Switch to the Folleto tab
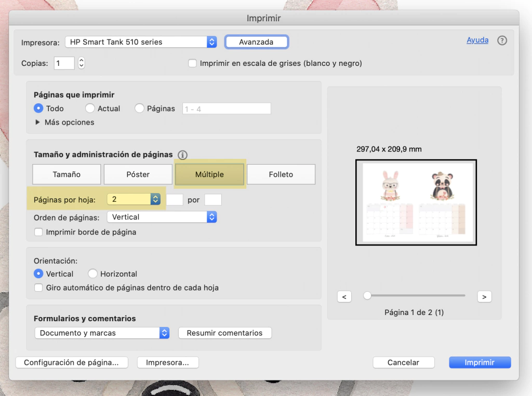The height and width of the screenshot is (396, 532). pos(281,174)
